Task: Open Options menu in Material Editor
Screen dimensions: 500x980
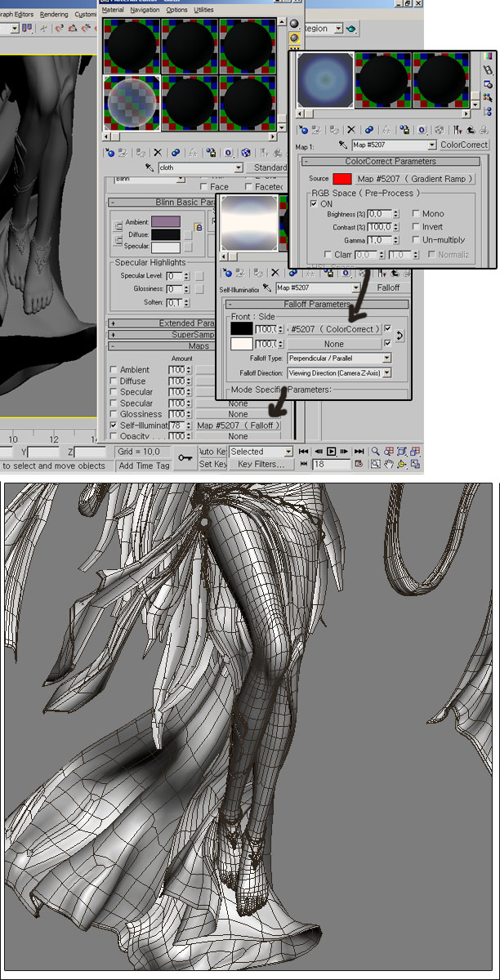Action: click(177, 10)
